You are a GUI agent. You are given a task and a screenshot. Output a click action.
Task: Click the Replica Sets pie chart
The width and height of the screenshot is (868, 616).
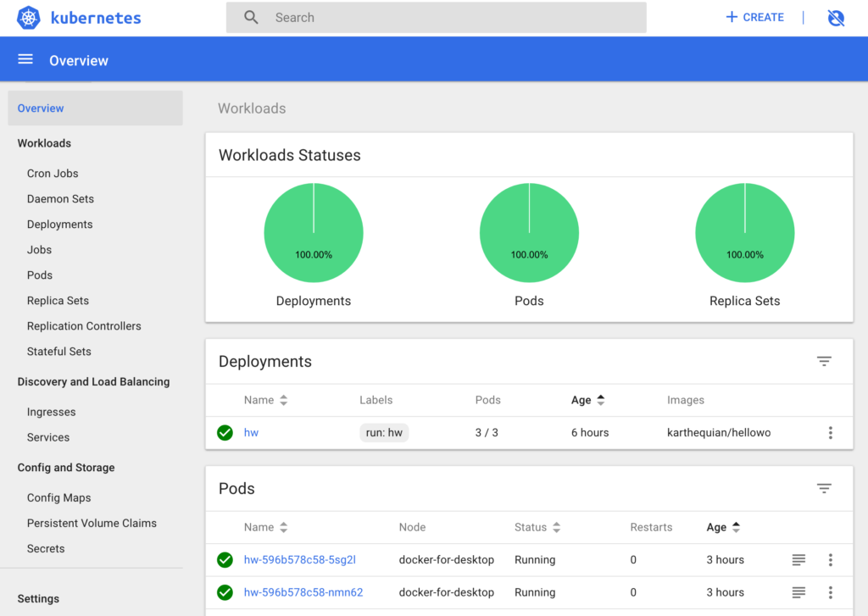tap(745, 233)
